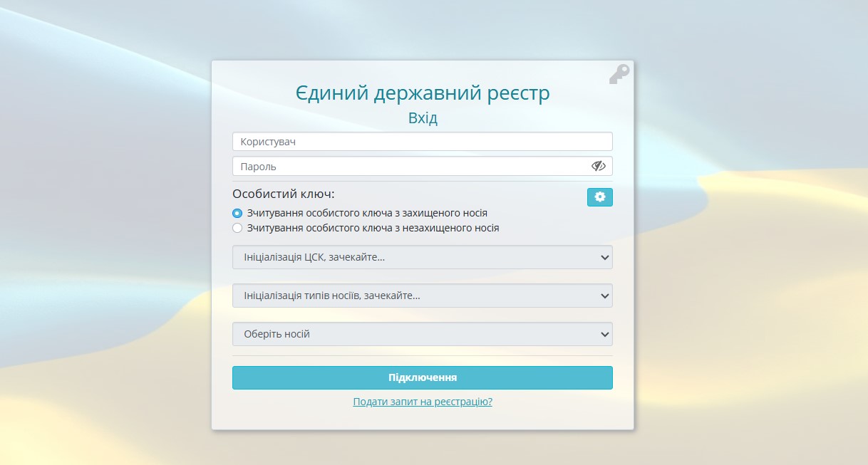Viewport: 868px width, 465px height.
Task: Open key settings with the gear button
Action: 599,197
